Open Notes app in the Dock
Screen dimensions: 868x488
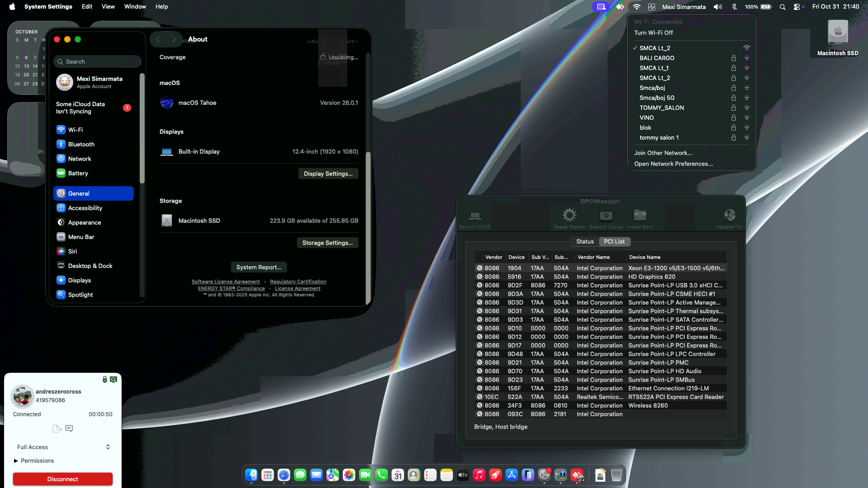coord(447,475)
